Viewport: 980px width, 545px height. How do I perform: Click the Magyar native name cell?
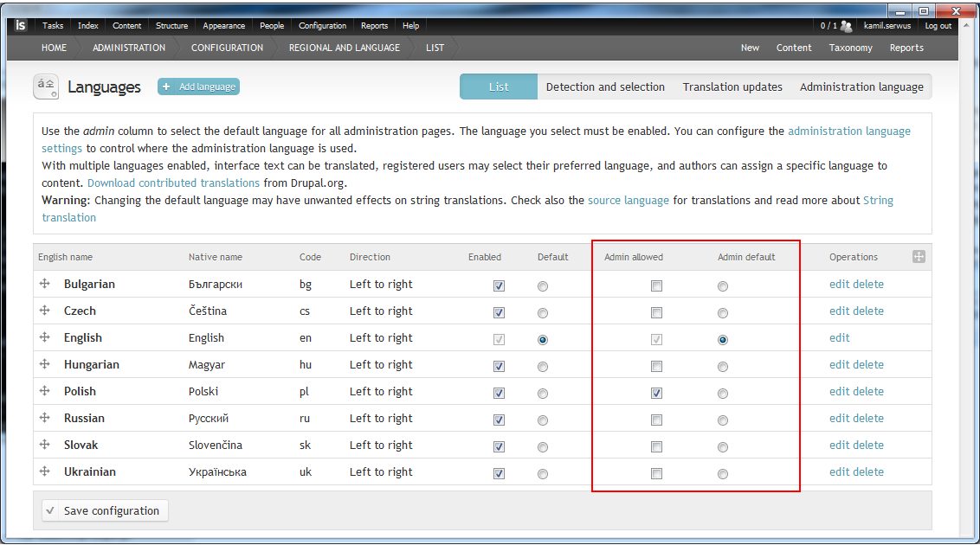tap(206, 364)
